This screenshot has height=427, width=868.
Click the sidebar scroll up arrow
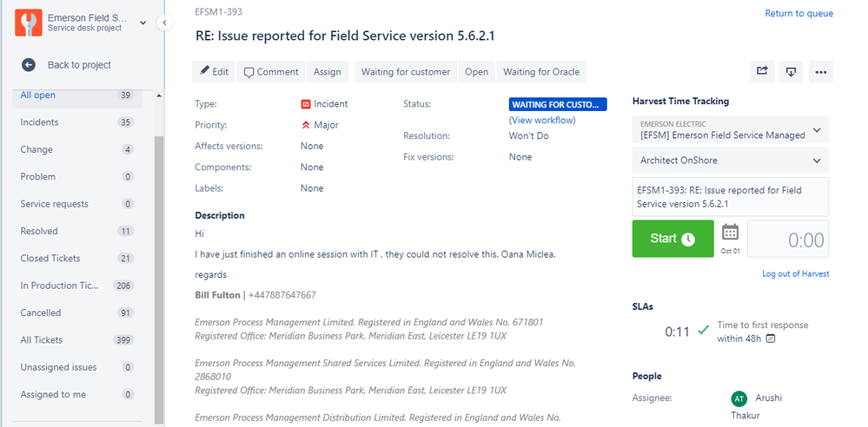[x=159, y=95]
